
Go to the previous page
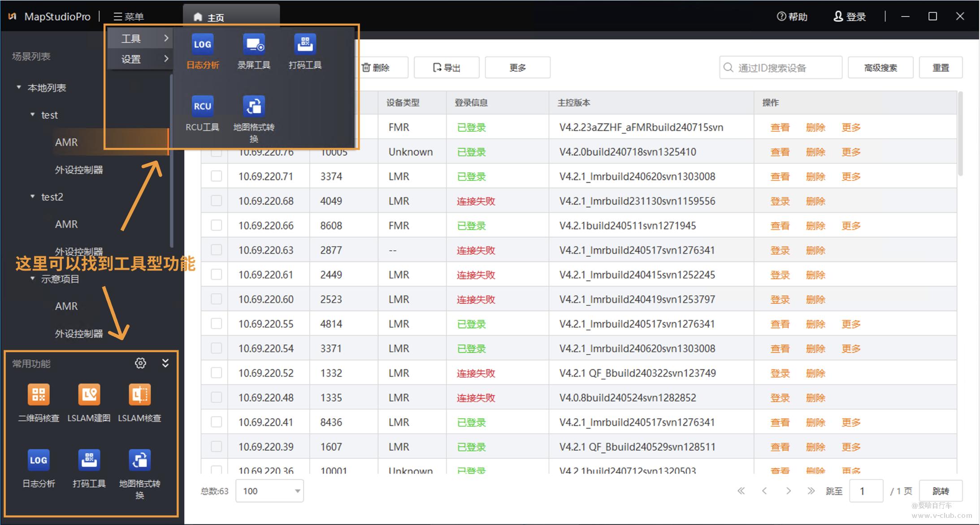click(x=764, y=491)
